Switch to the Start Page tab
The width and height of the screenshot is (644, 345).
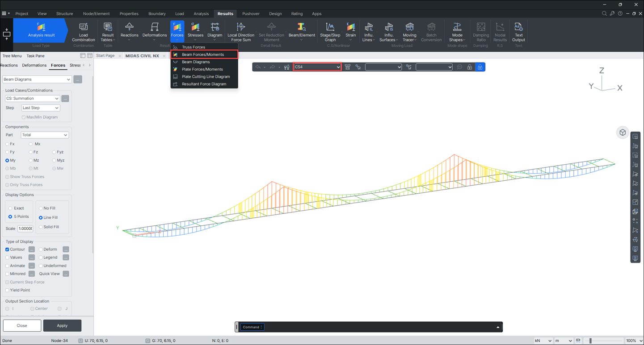point(105,56)
